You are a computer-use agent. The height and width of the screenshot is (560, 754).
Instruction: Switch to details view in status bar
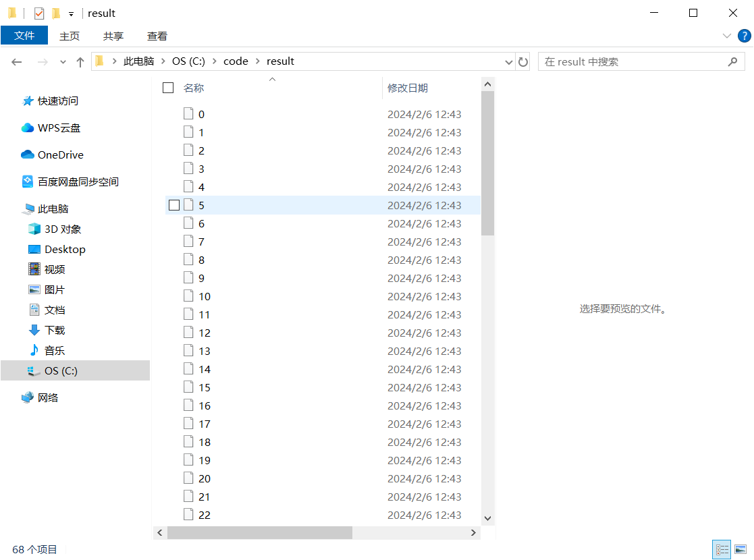click(722, 549)
